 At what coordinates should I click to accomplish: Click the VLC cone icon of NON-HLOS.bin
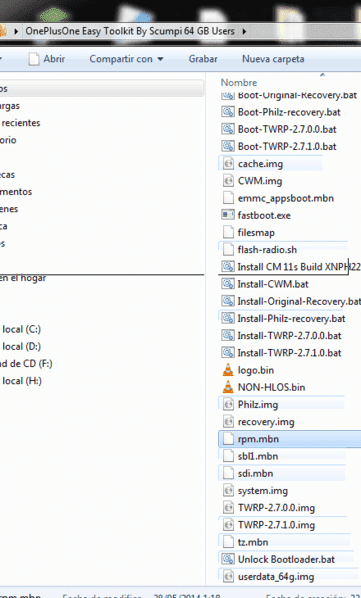click(x=228, y=387)
